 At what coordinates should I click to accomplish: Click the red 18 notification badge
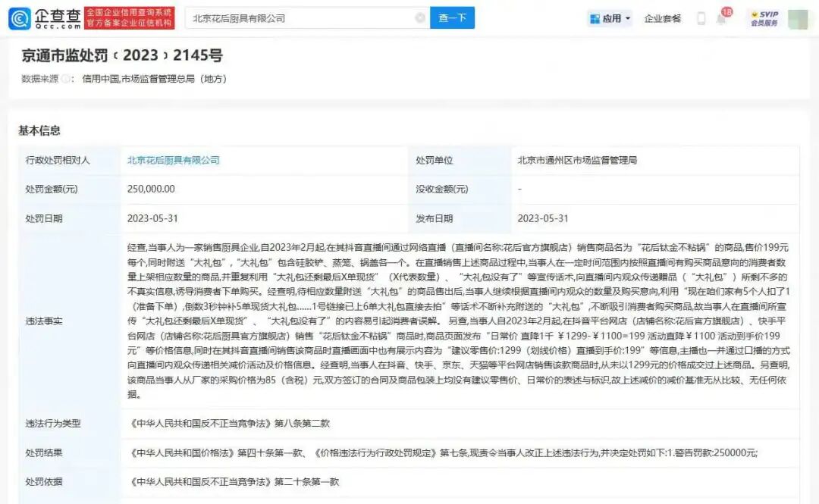click(x=727, y=11)
